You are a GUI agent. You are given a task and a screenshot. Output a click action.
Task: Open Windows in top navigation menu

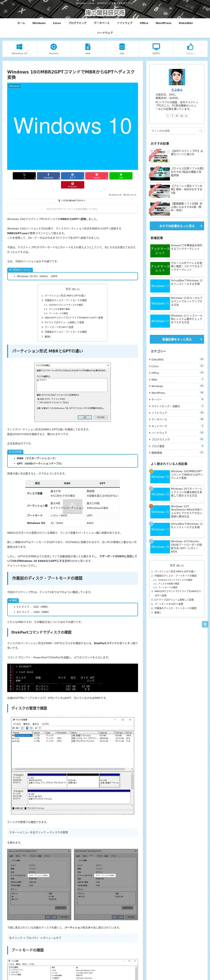pyautogui.click(x=39, y=23)
